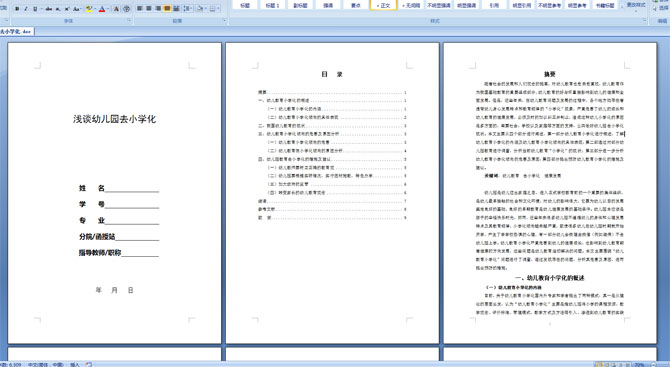Image resolution: width=670 pixels, height=367 pixels.
Task: Toggle Bold formatting in the ribbon
Action: click(x=17, y=9)
